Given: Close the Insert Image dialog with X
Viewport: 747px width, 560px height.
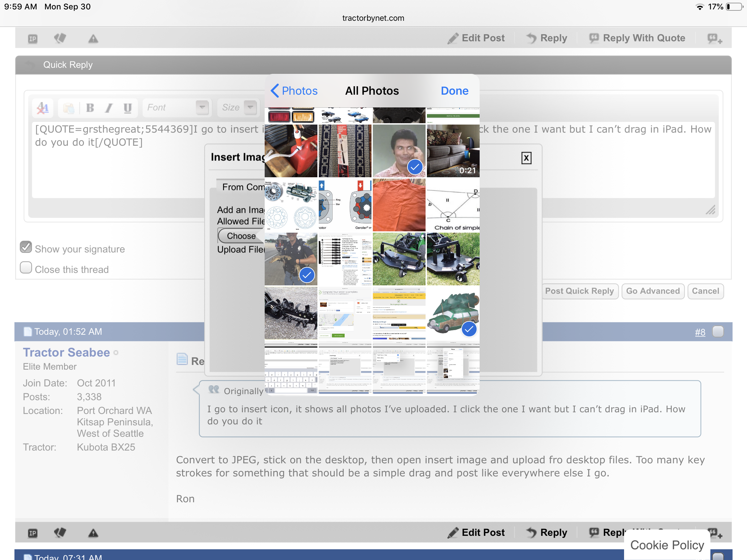Looking at the screenshot, I should 526,158.
